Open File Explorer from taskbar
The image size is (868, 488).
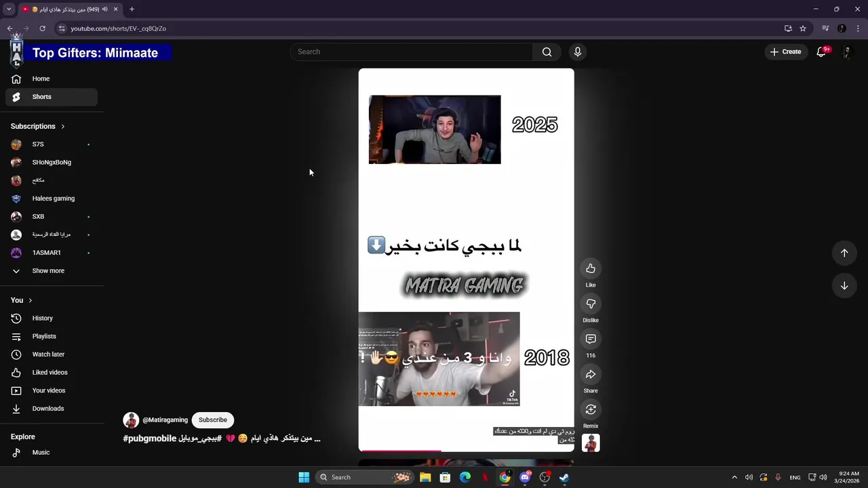point(425,477)
